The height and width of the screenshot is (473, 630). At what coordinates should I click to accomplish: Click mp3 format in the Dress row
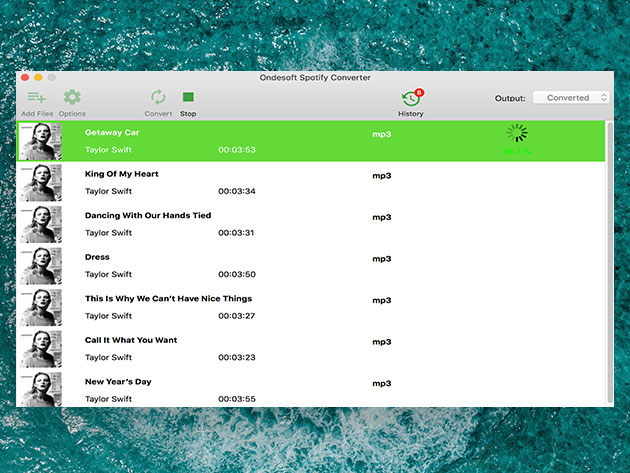pyautogui.click(x=382, y=259)
